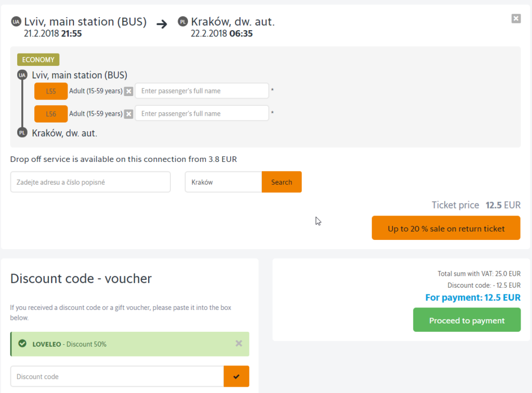
Task: Click 'Discount code: - 12.5 EUR' line
Action: click(x=484, y=285)
